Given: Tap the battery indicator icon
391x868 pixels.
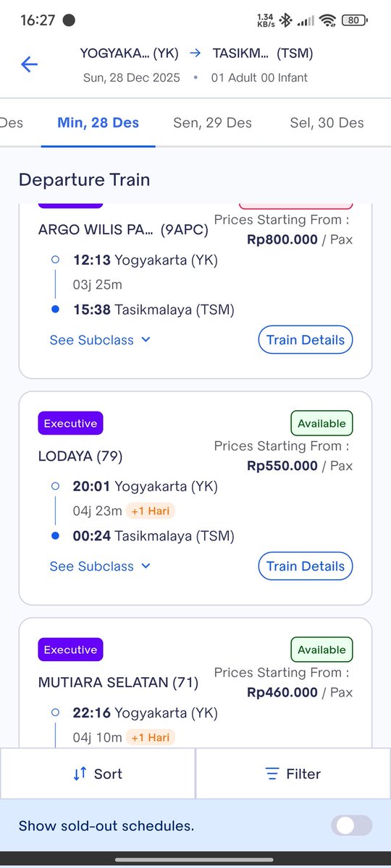Looking at the screenshot, I should click(x=353, y=20).
